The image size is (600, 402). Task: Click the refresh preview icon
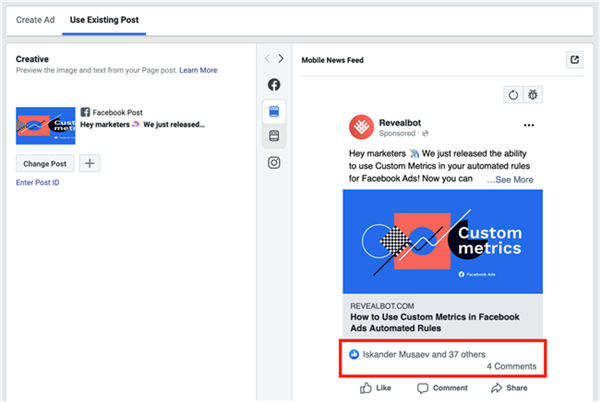tap(512, 94)
